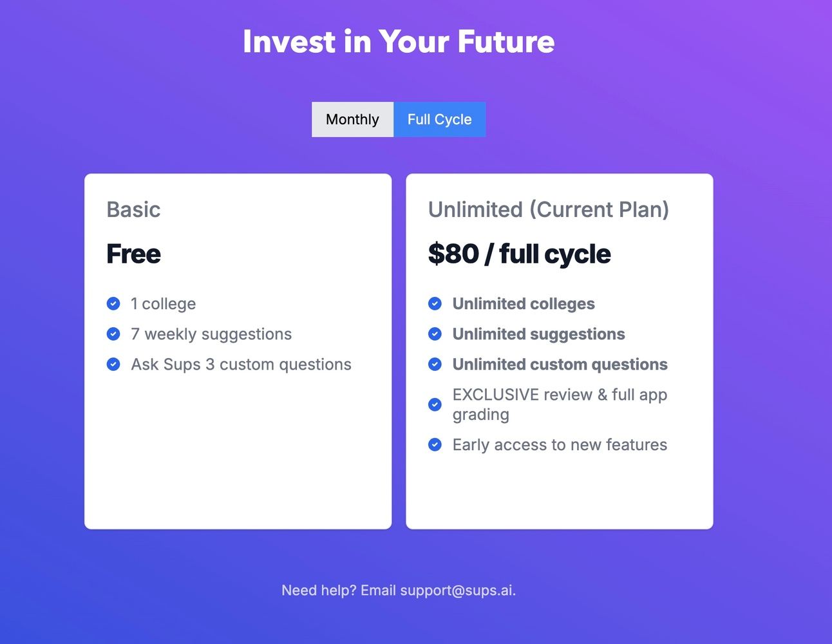Click the Early access to new features text
Image resolution: width=832 pixels, height=644 pixels.
point(560,444)
